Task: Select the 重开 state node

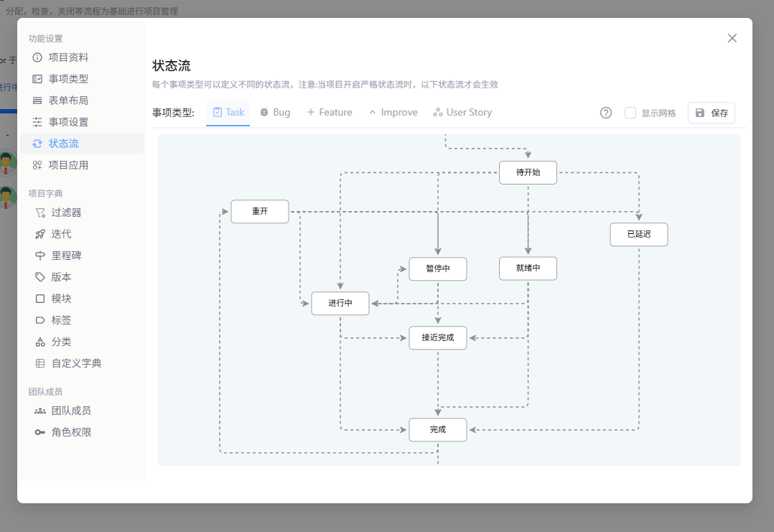Action: tap(260, 211)
